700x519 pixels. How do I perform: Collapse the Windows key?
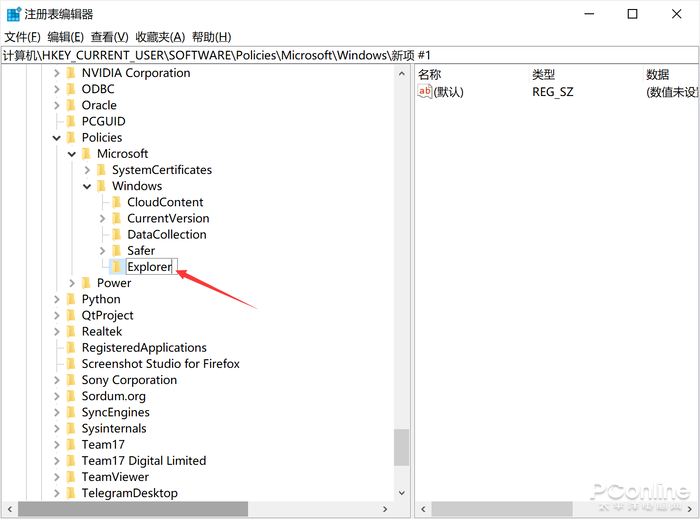tap(87, 186)
